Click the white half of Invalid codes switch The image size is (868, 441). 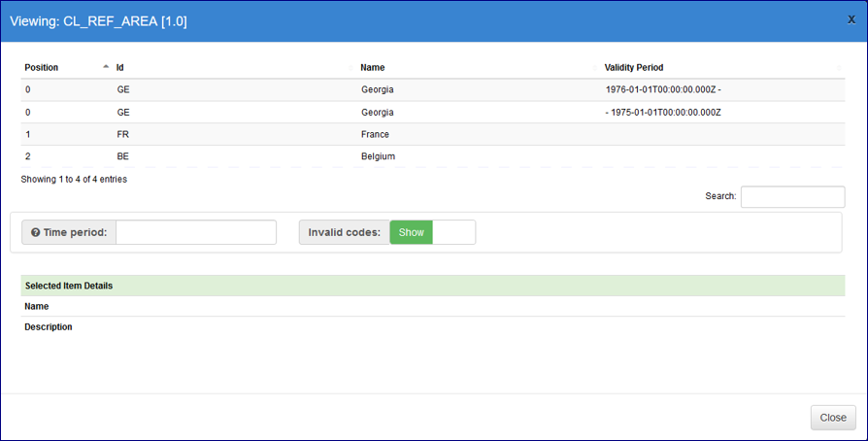(453, 233)
